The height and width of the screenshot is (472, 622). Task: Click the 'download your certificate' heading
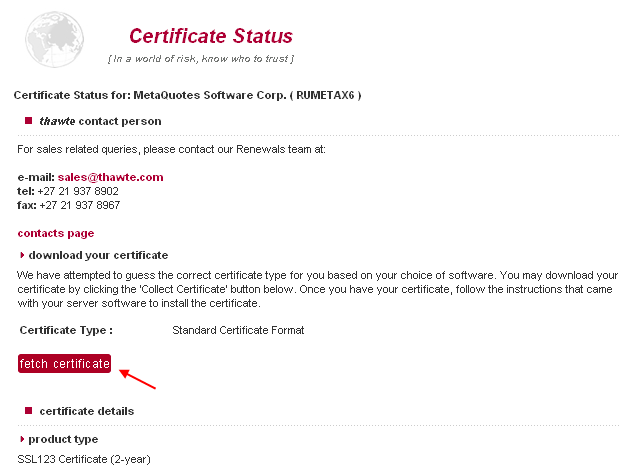tap(98, 255)
